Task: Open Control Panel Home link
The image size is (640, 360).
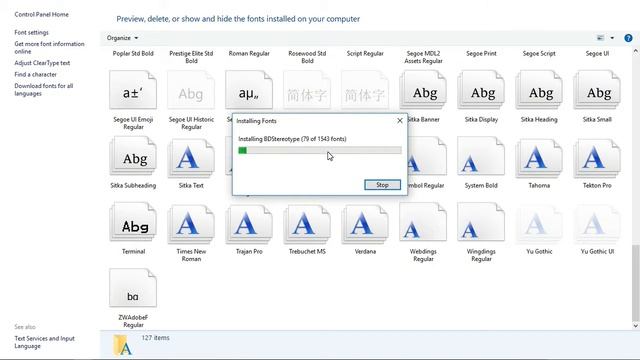Action: (42, 14)
